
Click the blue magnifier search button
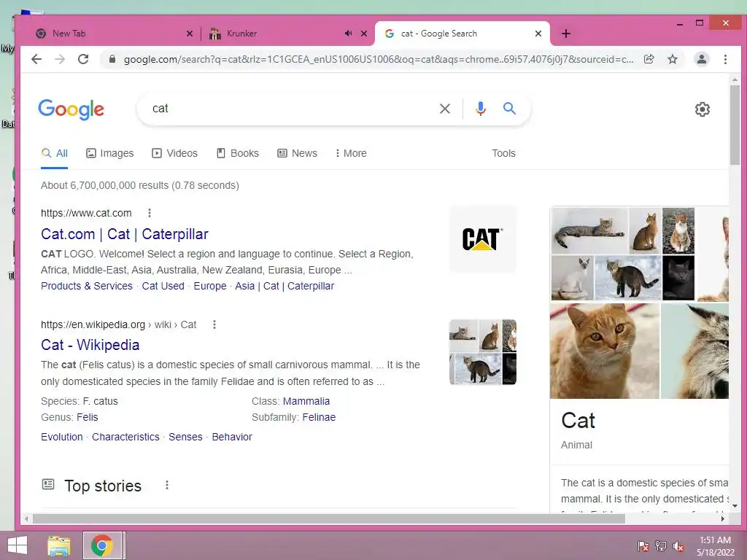[509, 109]
